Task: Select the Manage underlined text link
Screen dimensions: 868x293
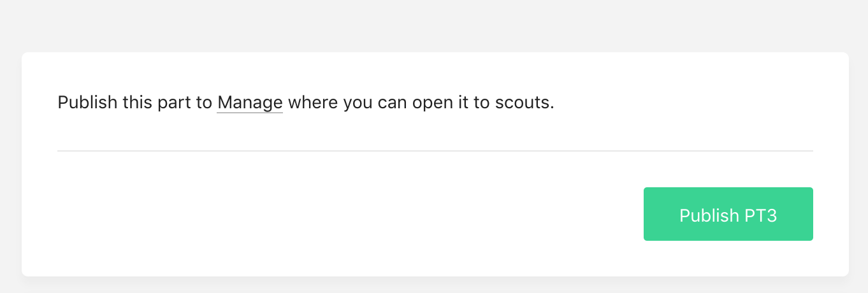Action: pyautogui.click(x=250, y=103)
